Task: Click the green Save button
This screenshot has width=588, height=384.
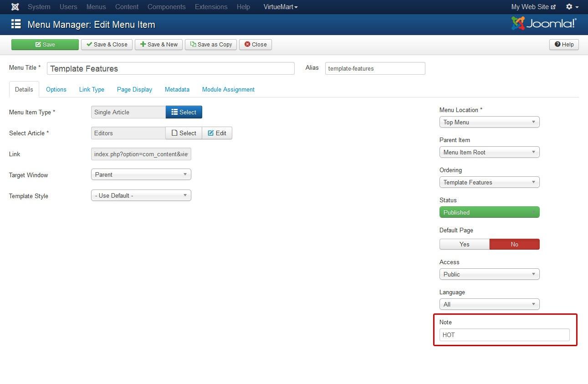Action: [x=45, y=45]
